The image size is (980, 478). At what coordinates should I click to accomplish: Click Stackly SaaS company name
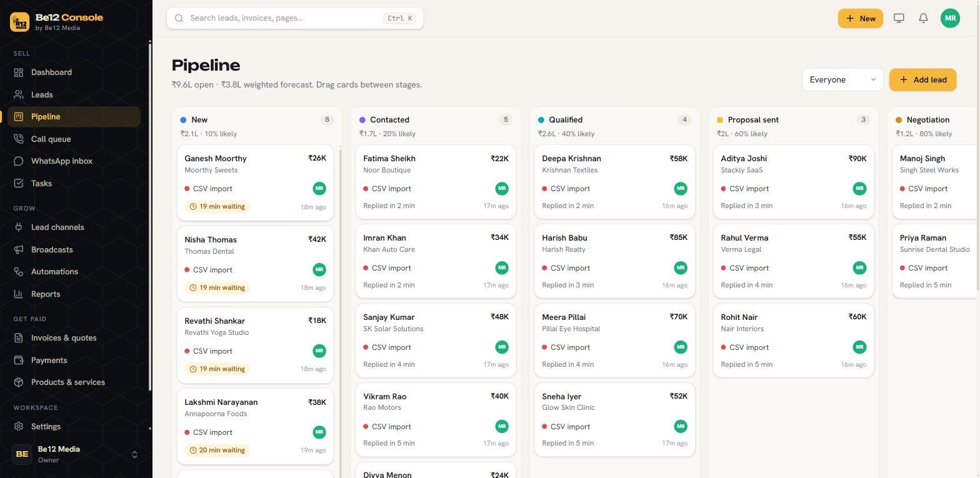(x=742, y=170)
